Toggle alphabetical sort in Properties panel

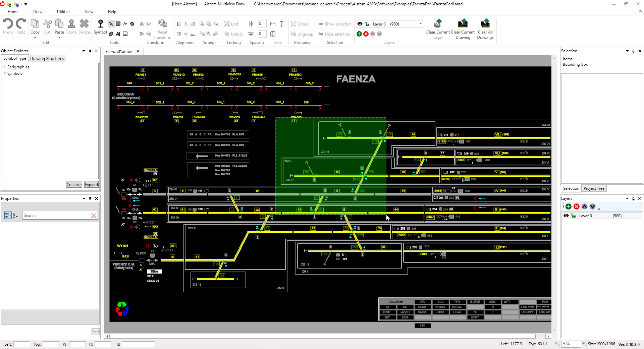click(x=15, y=215)
